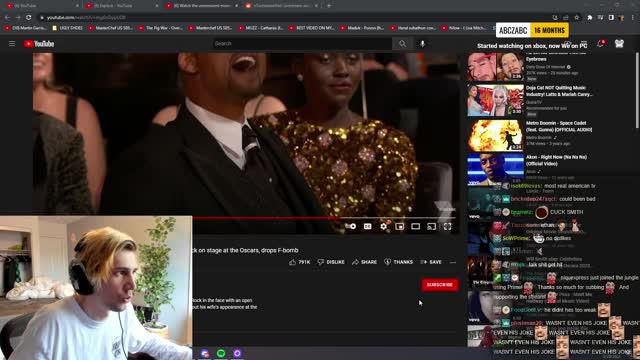Image resolution: width=640 pixels, height=360 pixels.
Task: Click the Dislike button under the video
Action: 331,262
